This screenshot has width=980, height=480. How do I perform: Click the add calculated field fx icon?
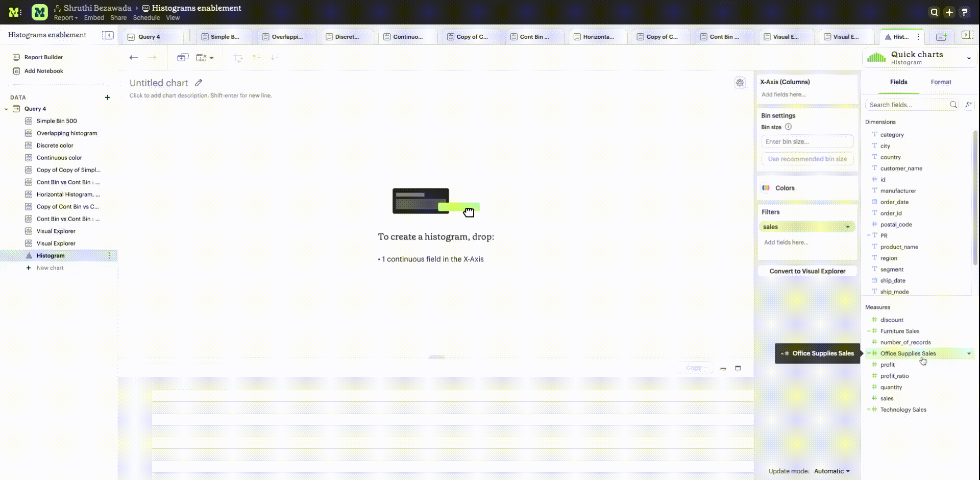pos(968,105)
